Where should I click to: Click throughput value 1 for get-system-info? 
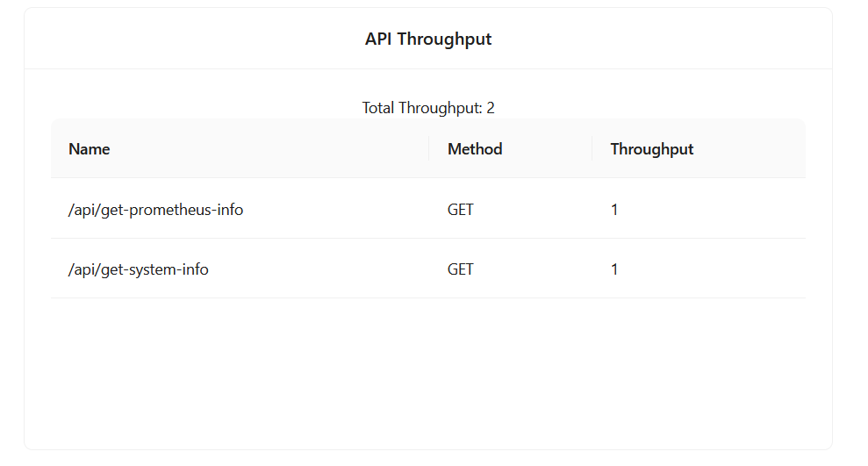point(614,269)
